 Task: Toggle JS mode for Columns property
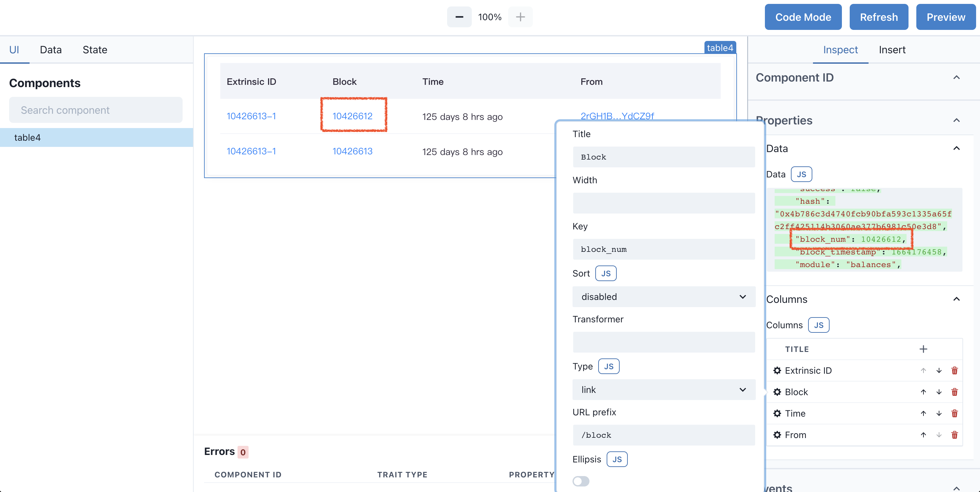(818, 325)
